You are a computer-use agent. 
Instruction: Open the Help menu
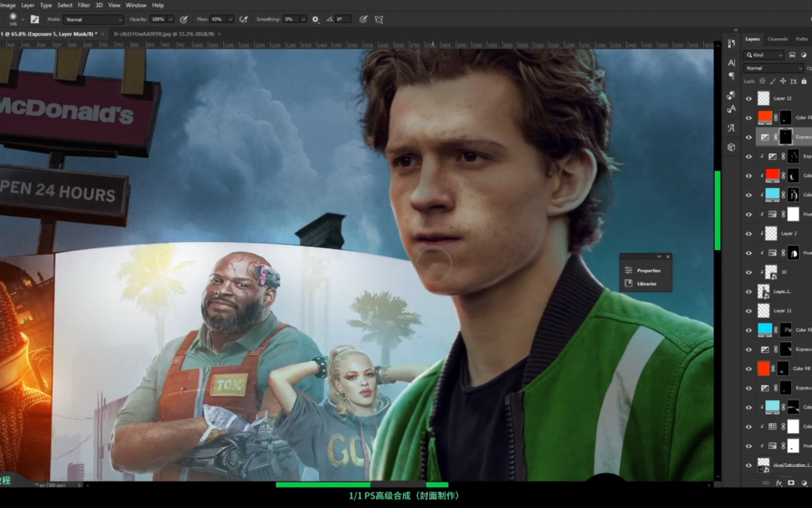(x=158, y=5)
